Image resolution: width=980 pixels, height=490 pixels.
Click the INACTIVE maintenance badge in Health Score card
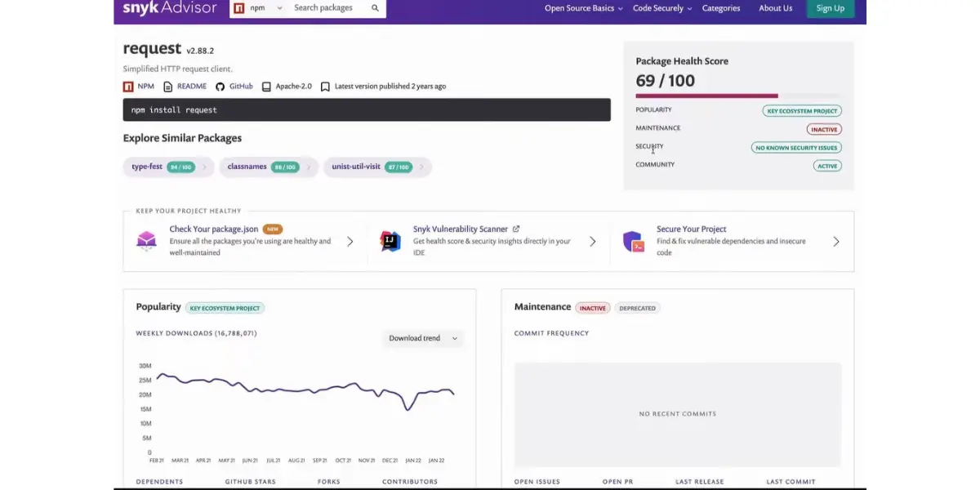click(824, 129)
